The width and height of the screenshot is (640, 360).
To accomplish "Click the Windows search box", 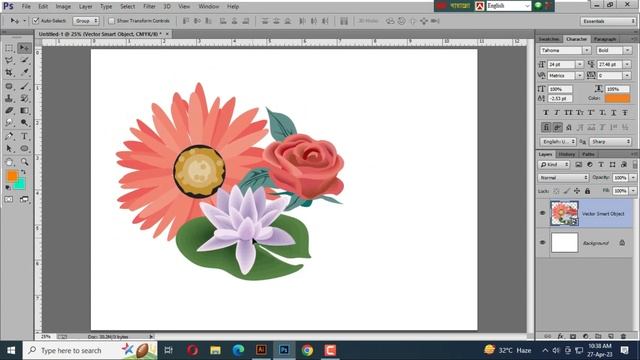I will tap(90, 350).
